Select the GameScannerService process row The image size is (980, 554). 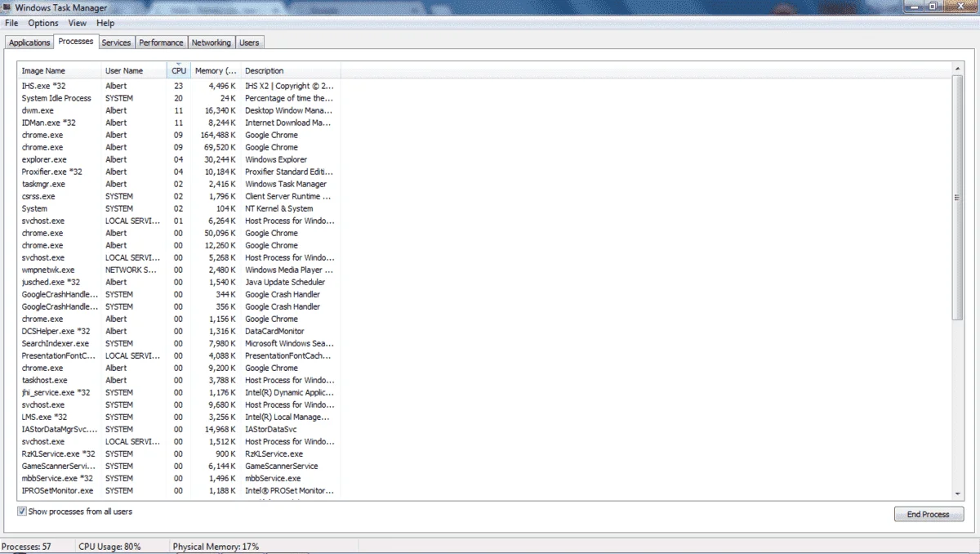pos(179,465)
